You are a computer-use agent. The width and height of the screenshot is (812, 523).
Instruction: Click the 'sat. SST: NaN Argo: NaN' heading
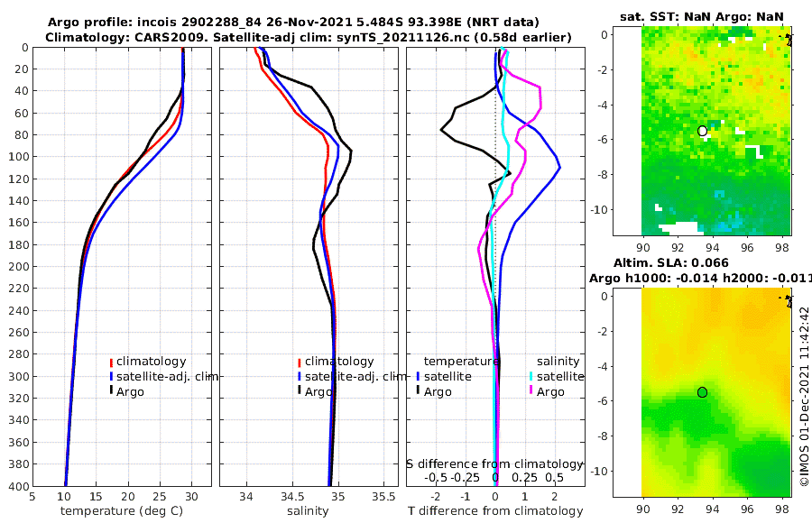(x=702, y=16)
